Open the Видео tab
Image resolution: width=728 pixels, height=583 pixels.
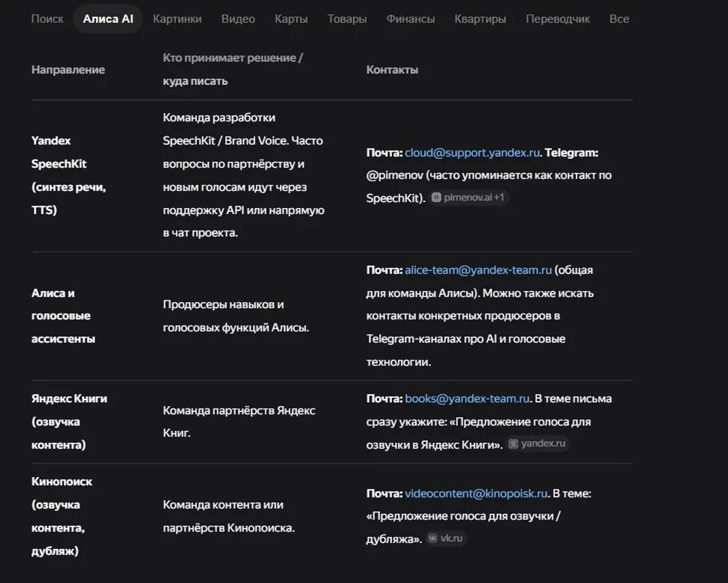[x=238, y=19]
